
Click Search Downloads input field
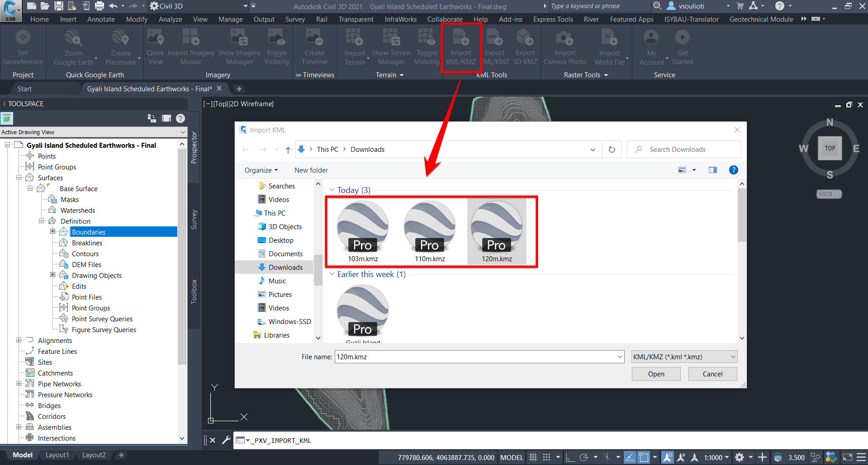684,150
